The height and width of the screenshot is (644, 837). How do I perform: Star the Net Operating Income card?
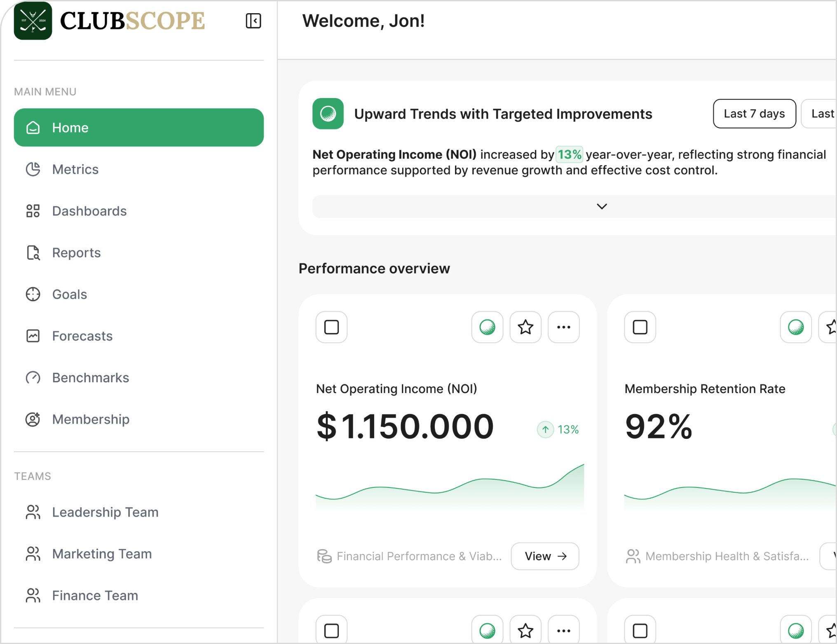pos(525,327)
